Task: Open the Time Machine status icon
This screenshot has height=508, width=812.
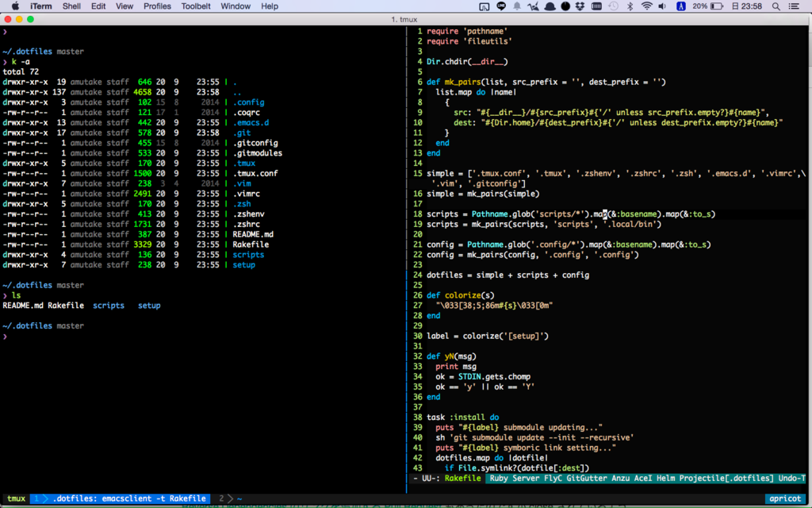Action: tap(613, 6)
